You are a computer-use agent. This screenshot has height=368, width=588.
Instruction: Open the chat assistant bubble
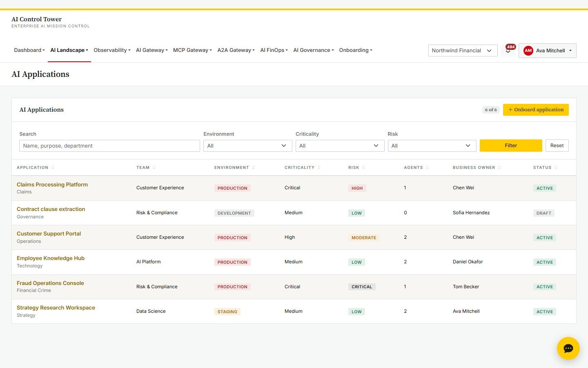tap(568, 348)
